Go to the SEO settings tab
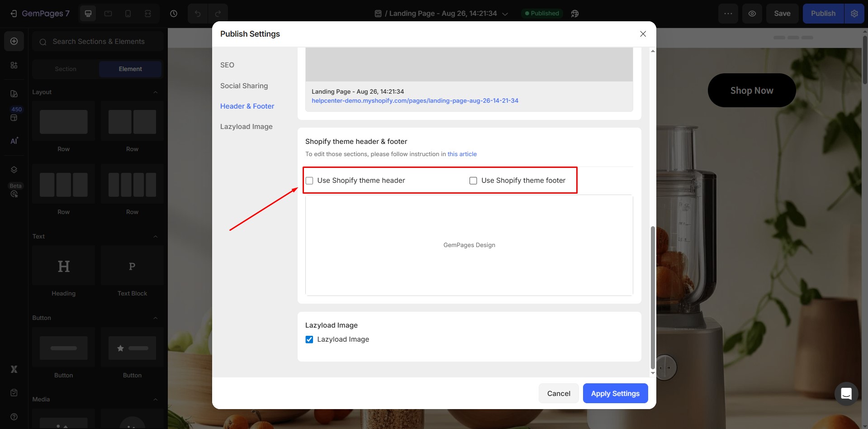Viewport: 868px width, 429px height. pos(227,65)
